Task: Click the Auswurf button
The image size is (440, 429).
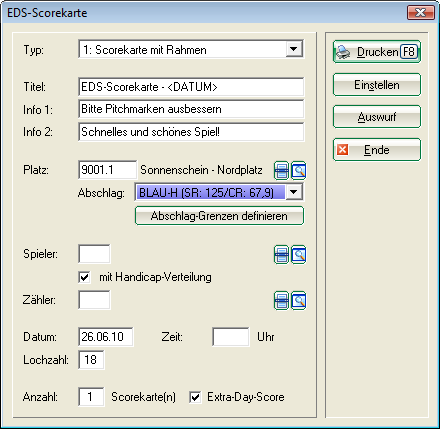Action: [x=377, y=117]
